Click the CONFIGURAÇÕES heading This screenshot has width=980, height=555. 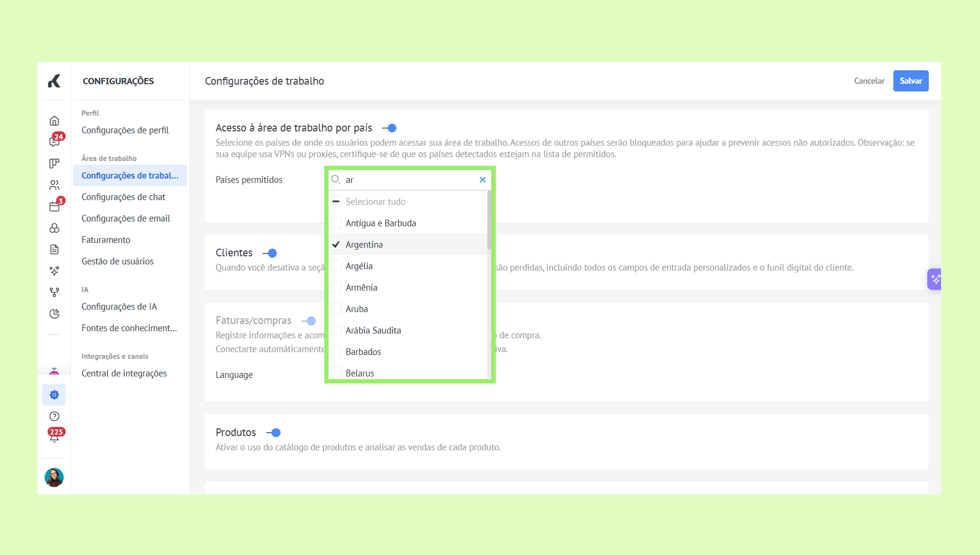118,81
